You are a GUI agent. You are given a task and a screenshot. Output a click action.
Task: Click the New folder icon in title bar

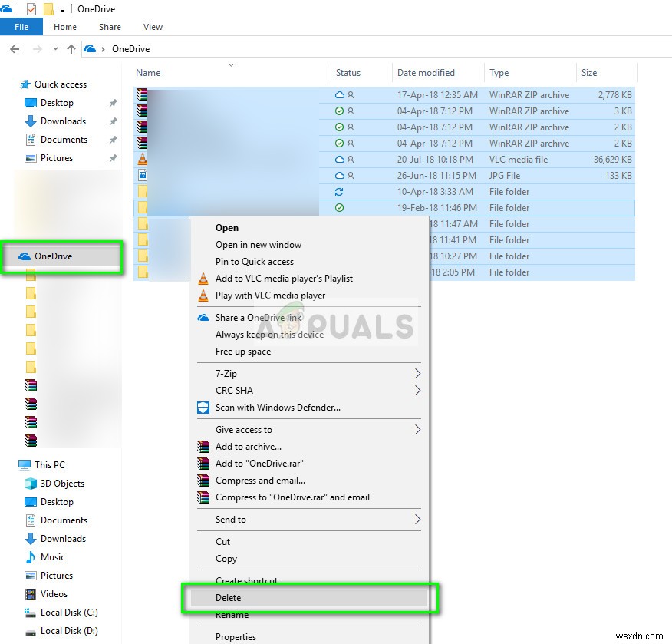click(x=48, y=8)
